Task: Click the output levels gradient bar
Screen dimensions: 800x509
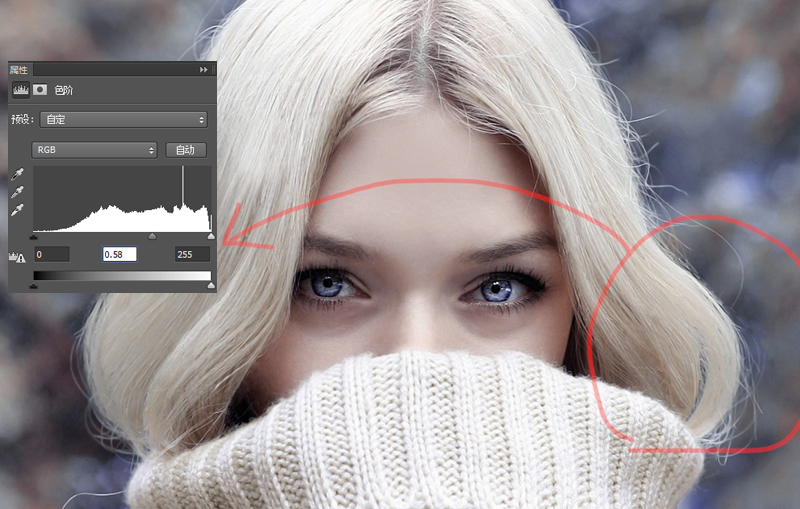Action: coord(122,276)
